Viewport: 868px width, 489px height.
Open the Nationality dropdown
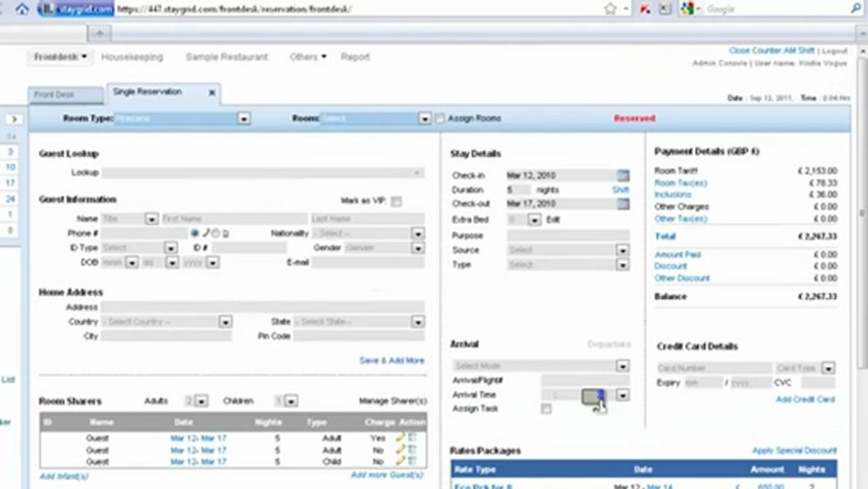tap(418, 234)
